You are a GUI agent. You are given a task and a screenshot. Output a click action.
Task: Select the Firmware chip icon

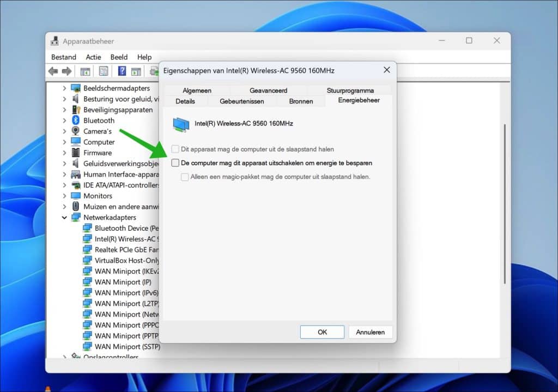(75, 153)
